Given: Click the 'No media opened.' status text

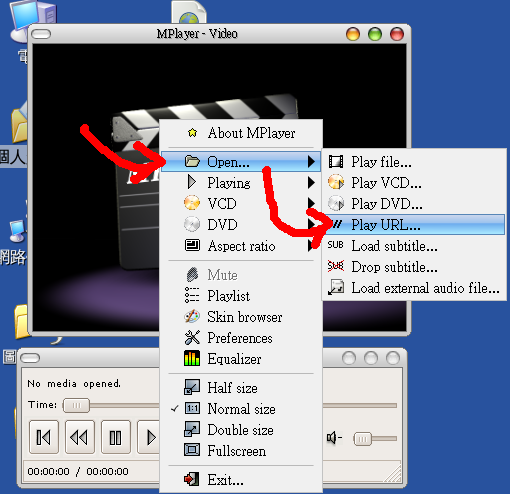Looking at the screenshot, I should point(74,384).
